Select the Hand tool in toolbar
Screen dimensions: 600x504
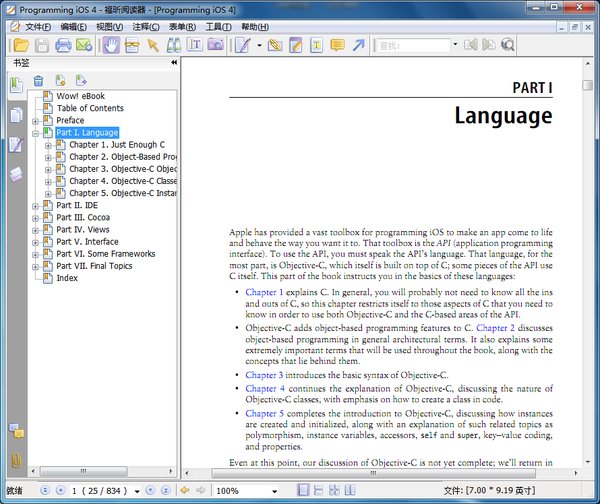coord(110,45)
